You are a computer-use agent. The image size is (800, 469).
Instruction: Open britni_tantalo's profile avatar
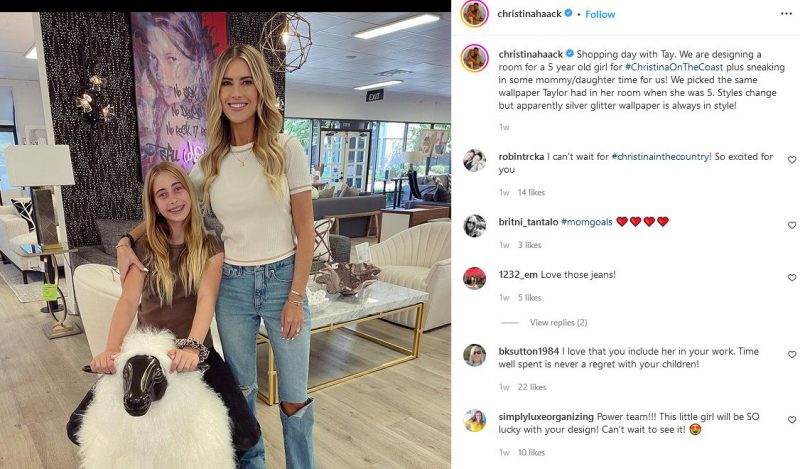point(474,226)
